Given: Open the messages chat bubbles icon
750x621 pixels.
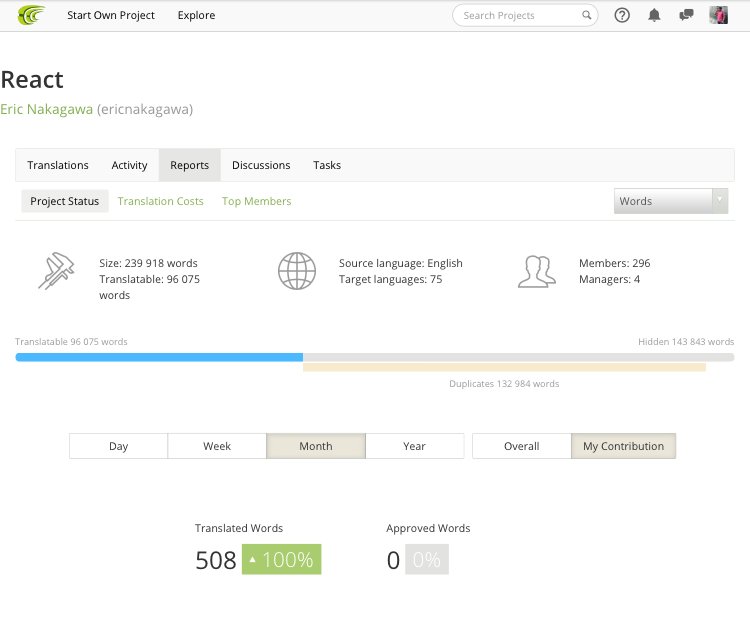Looking at the screenshot, I should point(686,15).
